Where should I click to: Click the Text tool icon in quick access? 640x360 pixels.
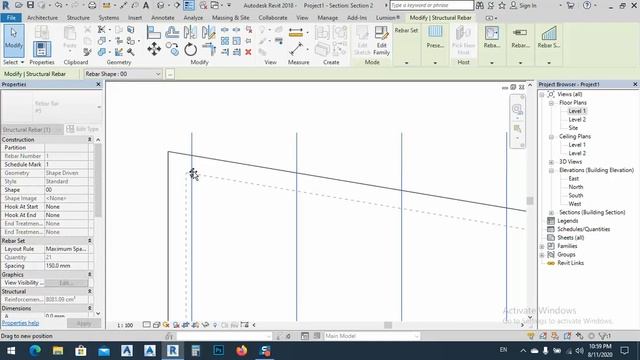coord(145,5)
